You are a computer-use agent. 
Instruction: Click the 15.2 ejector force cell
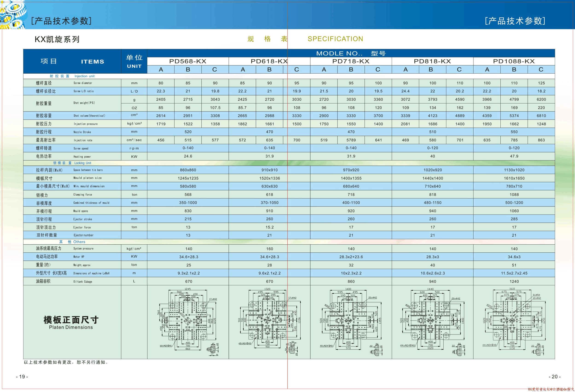(270, 227)
